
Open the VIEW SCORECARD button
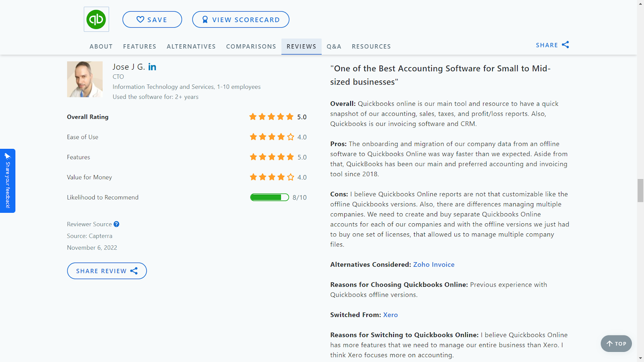pos(241,19)
